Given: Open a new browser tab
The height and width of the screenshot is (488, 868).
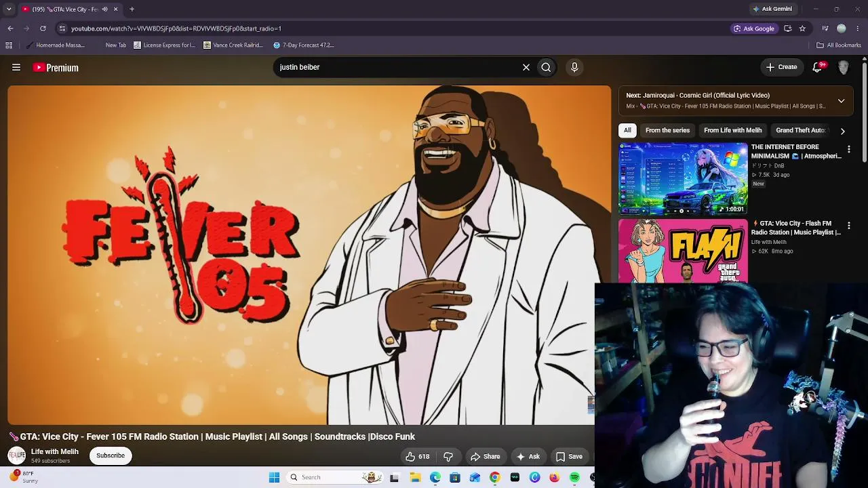Looking at the screenshot, I should 132,9.
